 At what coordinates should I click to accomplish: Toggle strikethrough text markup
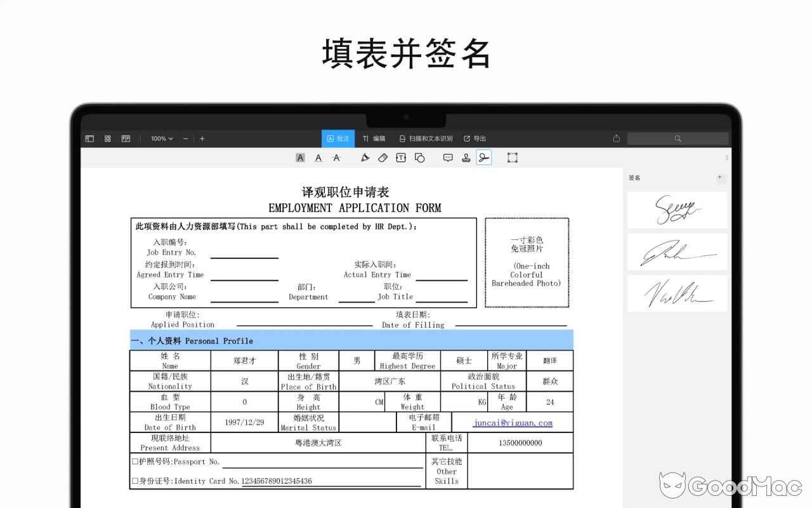pyautogui.click(x=336, y=157)
